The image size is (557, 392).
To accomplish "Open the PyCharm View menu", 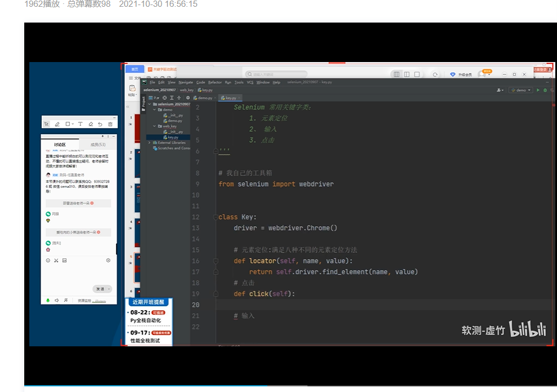I will 171,82.
